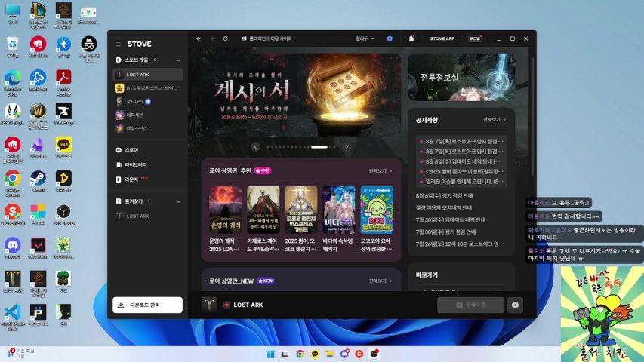This screenshot has height=362, width=644.
Task: Open game settings gear icon
Action: tap(515, 305)
